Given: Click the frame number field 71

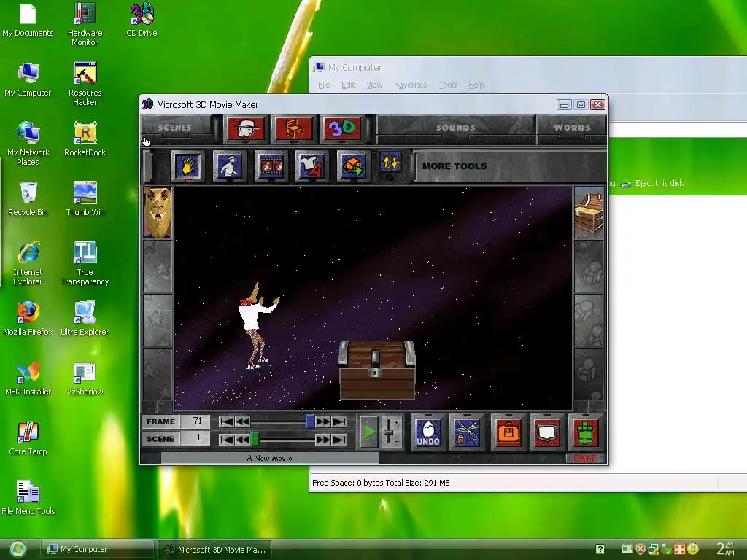Looking at the screenshot, I should [x=196, y=421].
